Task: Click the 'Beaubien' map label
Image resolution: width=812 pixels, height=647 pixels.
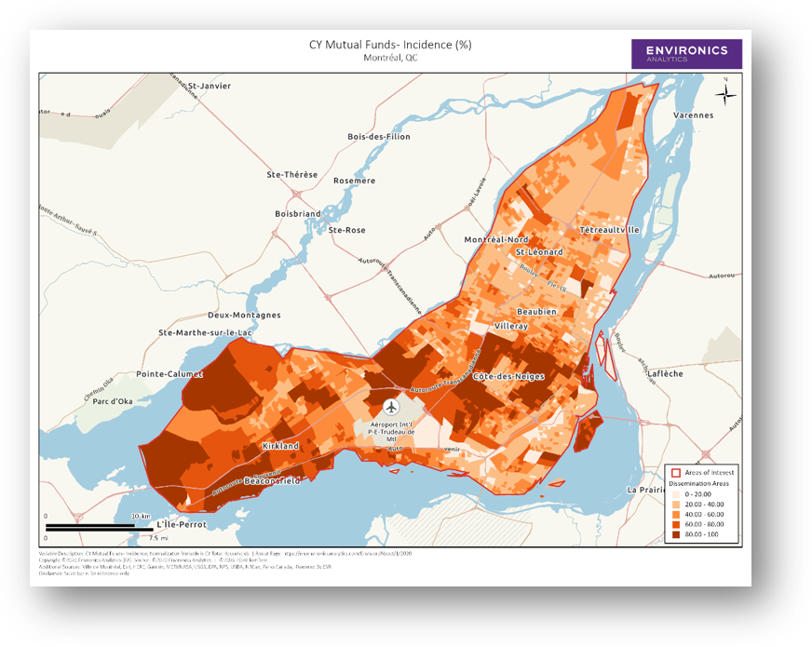Action: [x=537, y=312]
